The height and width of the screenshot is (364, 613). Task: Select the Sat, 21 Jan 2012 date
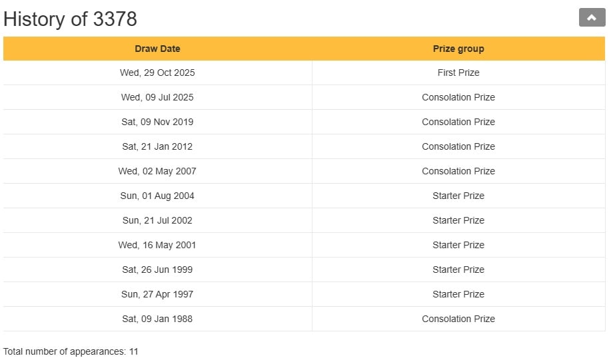click(x=157, y=146)
